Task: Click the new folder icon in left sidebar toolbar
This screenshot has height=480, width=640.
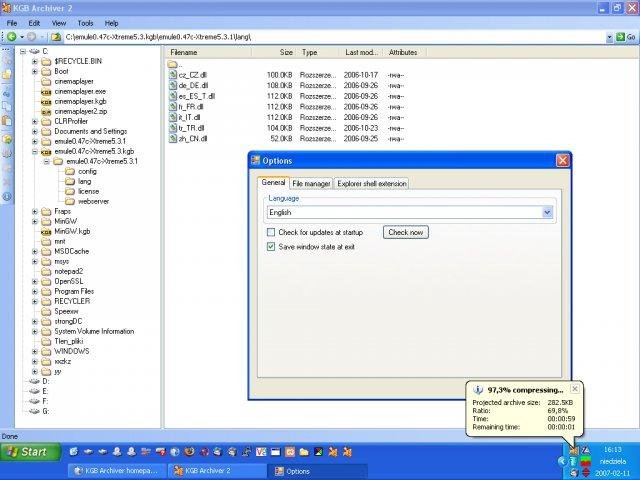Action: pyautogui.click(x=7, y=75)
